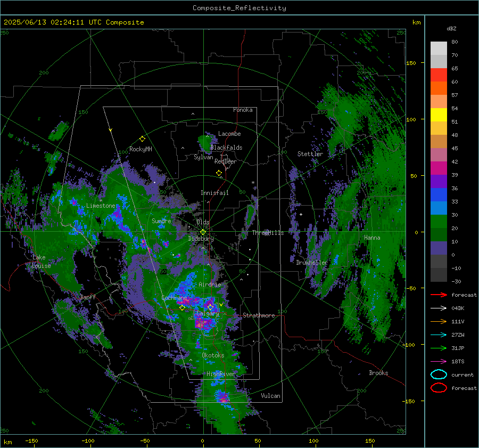Click the Vulcan label
This screenshot has height=448, width=479.
coord(270,396)
